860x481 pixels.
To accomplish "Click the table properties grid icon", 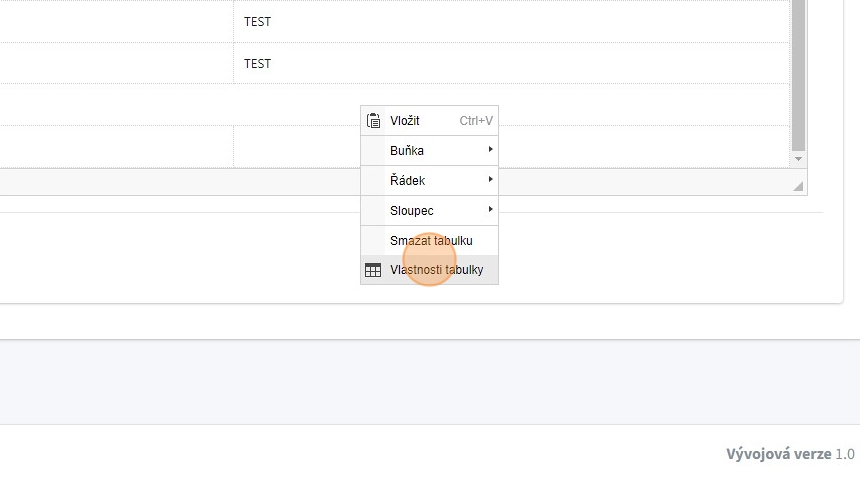I will coord(373,270).
